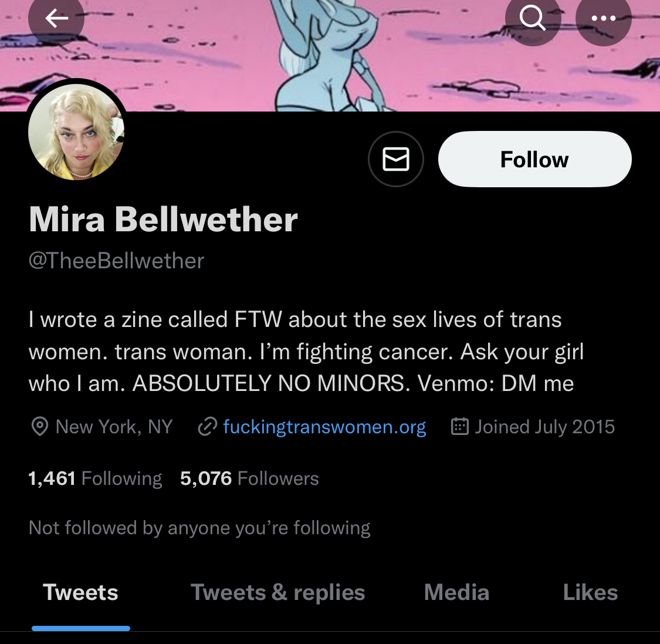Click the link chain icon

click(208, 426)
